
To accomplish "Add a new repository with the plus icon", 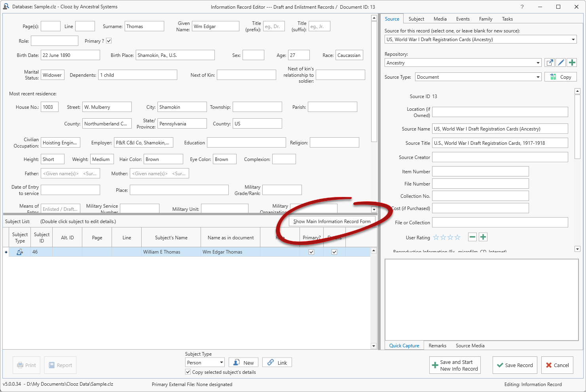I will (x=572, y=62).
